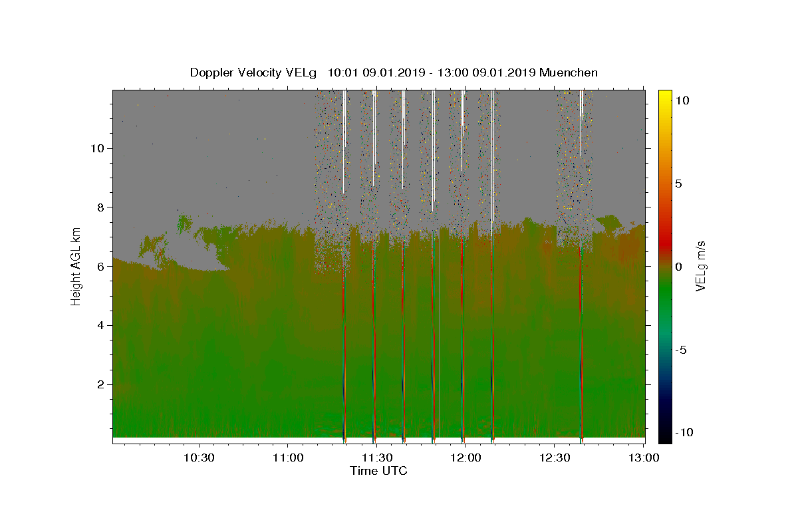Screen dimensions: 798x532
Task: Select the 11:00 time axis label
Action: point(287,458)
